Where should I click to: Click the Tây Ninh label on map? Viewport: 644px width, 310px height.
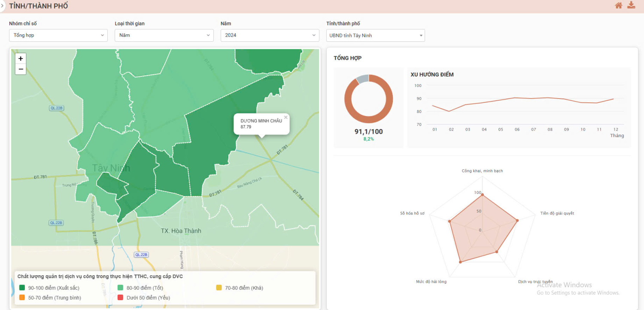[111, 168]
